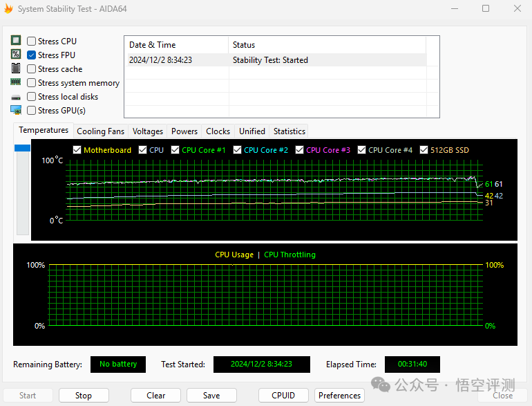Open the Powers tab

click(184, 131)
